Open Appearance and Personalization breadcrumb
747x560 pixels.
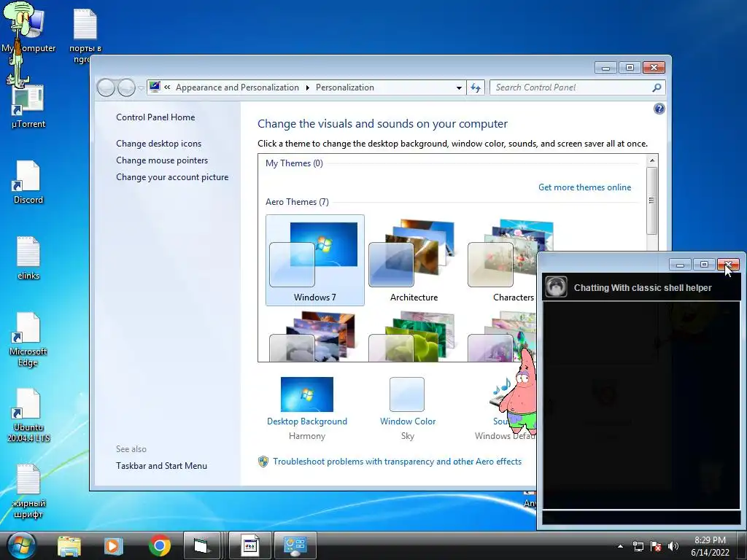[x=237, y=87]
